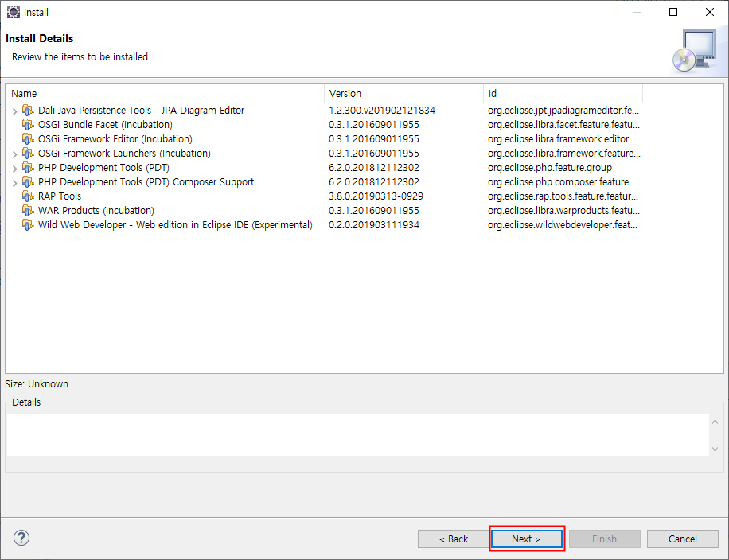The image size is (729, 560).
Task: Click the Details box scroll up arrow
Action: tap(715, 422)
